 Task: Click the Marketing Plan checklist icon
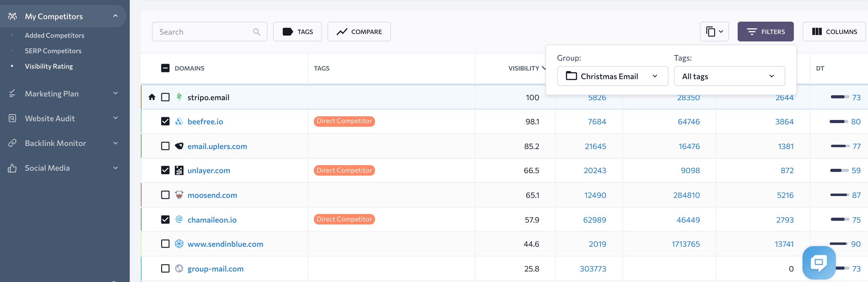(12, 93)
